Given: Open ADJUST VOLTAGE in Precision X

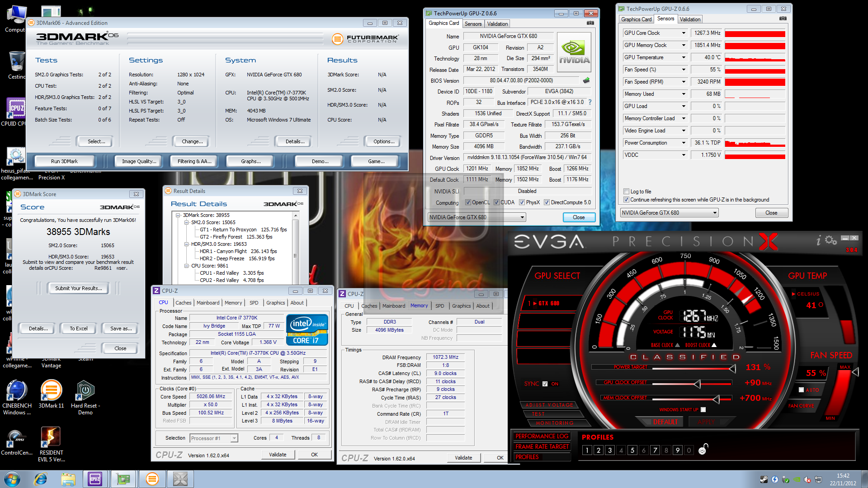Looking at the screenshot, I should click(x=549, y=405).
